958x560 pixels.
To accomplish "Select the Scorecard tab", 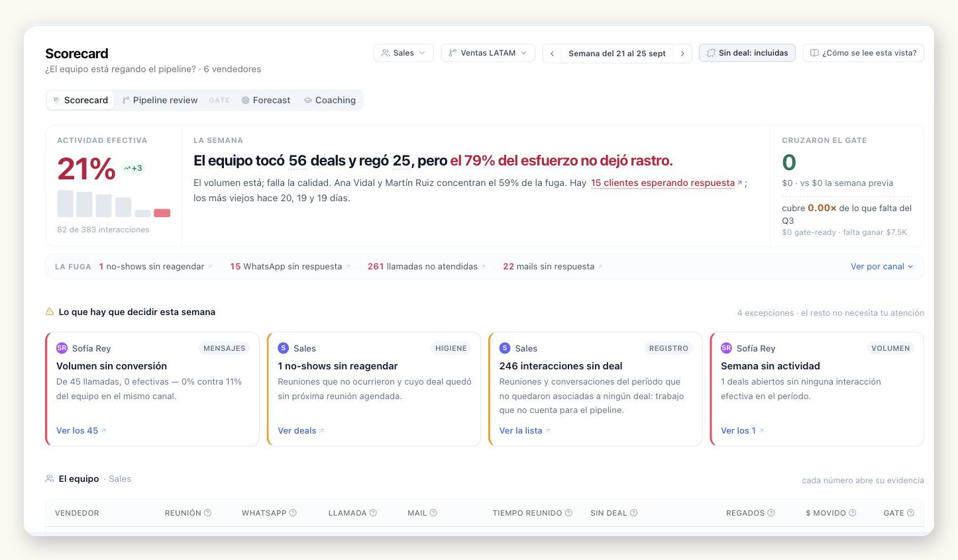I will tap(81, 100).
